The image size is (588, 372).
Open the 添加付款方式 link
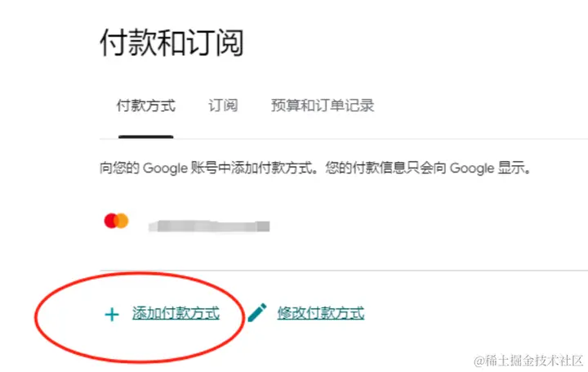pyautogui.click(x=176, y=313)
